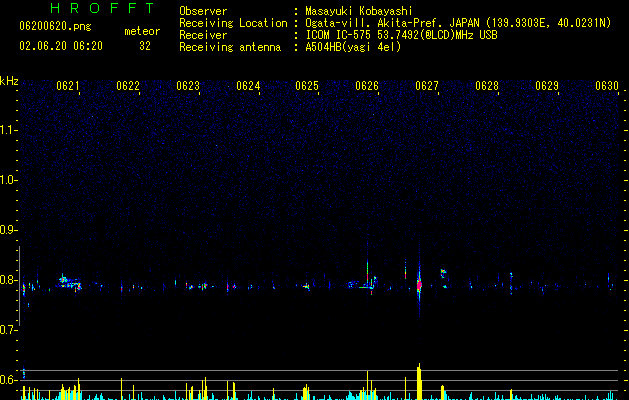Click the 0628 time marker
The image size is (629, 400).
pyautogui.click(x=487, y=86)
